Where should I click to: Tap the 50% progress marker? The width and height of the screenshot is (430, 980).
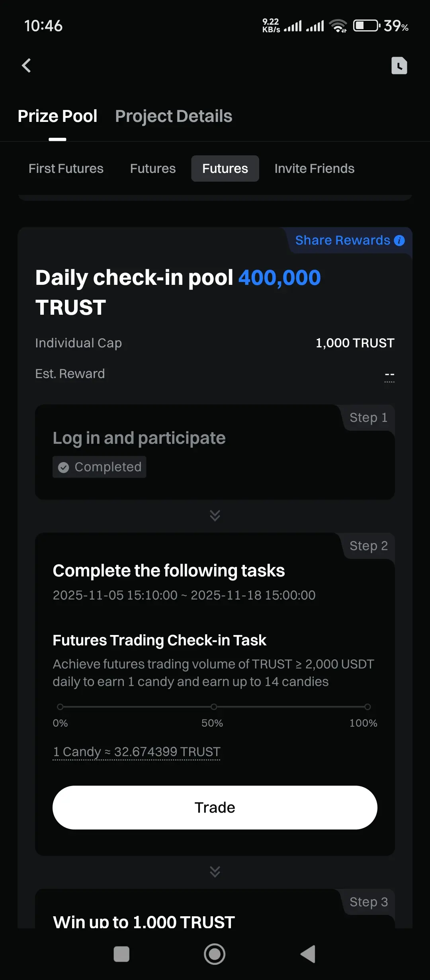click(x=214, y=707)
